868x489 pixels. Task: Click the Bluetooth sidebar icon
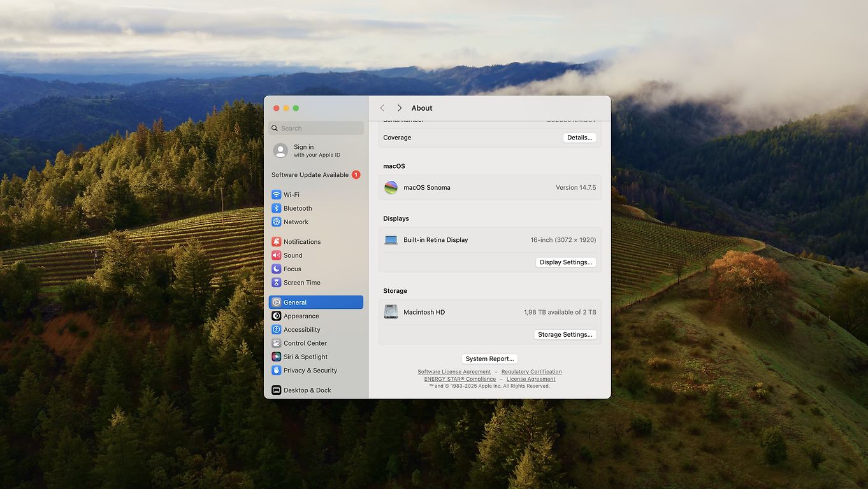coord(276,208)
